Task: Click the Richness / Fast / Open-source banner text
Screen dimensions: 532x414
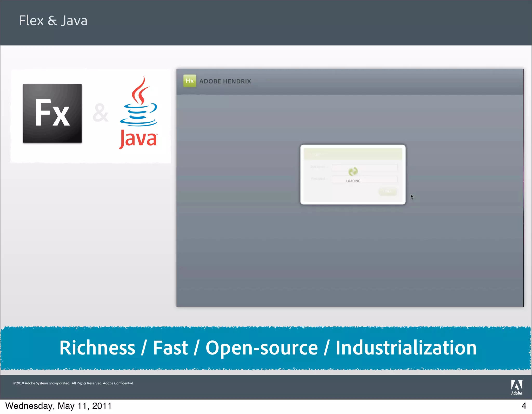Action: 268,348
